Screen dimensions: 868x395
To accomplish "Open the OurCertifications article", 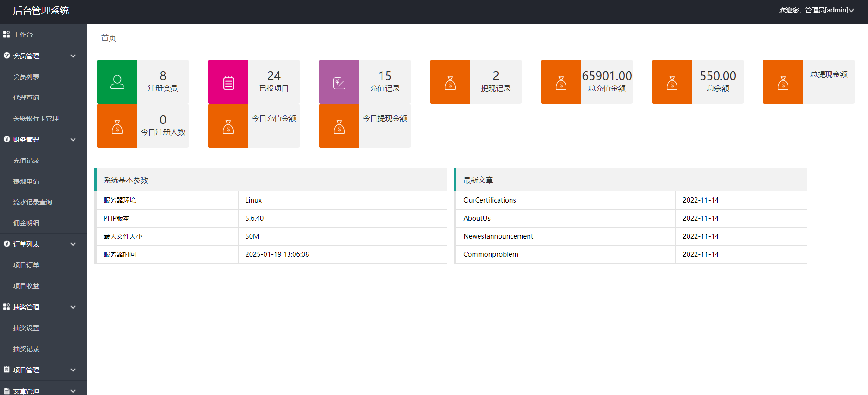I will [490, 200].
